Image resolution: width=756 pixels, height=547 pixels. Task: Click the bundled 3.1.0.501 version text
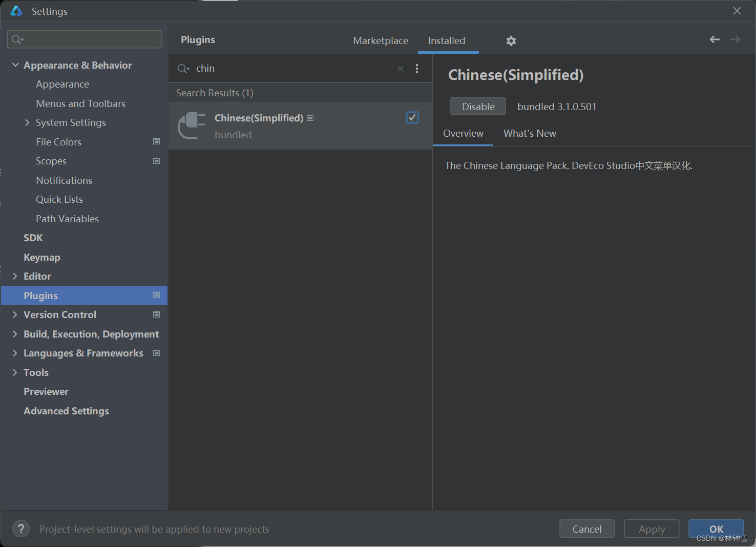click(557, 107)
